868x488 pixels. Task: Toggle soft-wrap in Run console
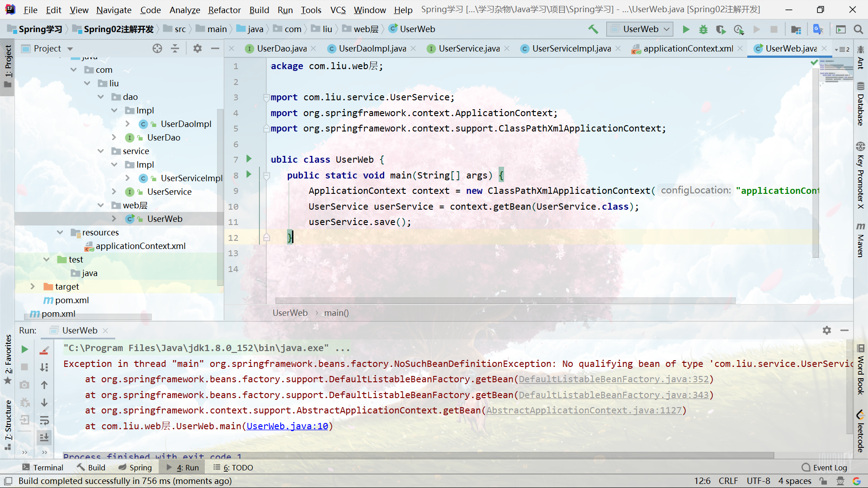(x=44, y=420)
